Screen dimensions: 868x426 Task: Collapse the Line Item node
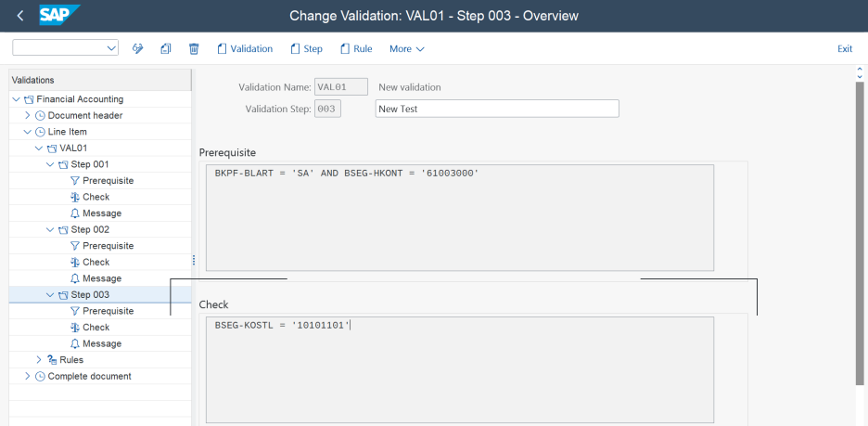click(x=27, y=132)
